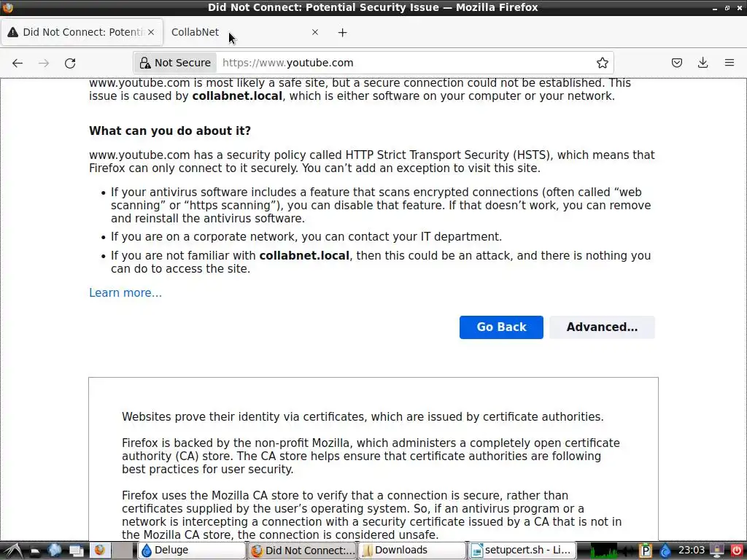The width and height of the screenshot is (747, 560).
Task: Switch to setupcert.sh taskbar window
Action: pyautogui.click(x=522, y=551)
